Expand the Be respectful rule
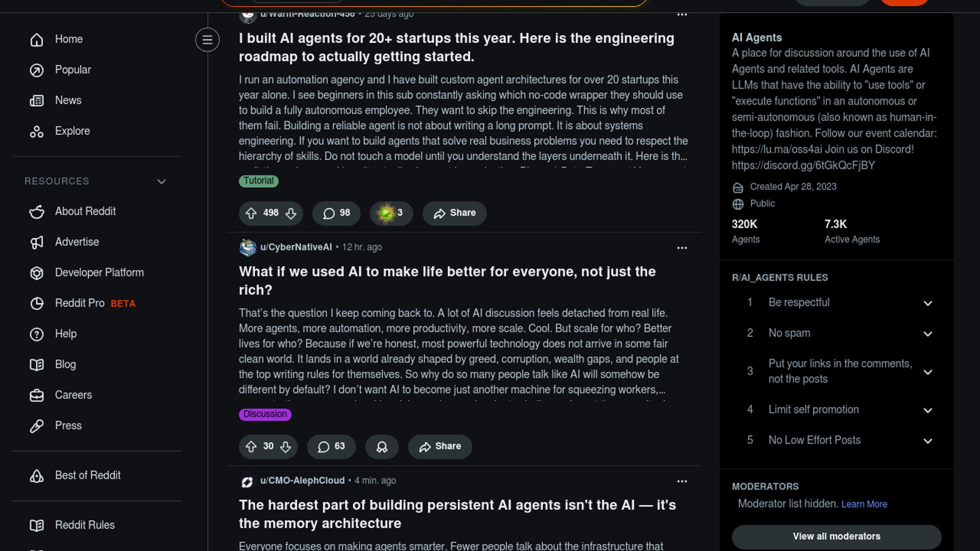980x551 pixels. (x=927, y=303)
